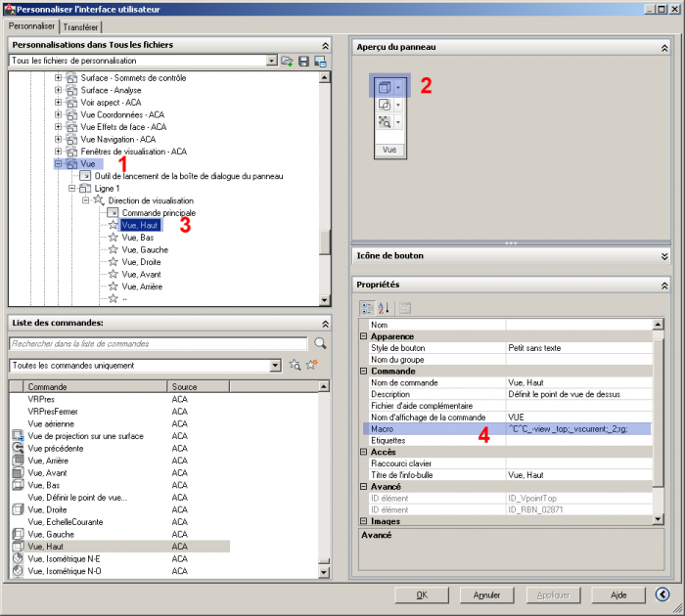
Task: Select the top view button in panel preview
Action: point(385,87)
